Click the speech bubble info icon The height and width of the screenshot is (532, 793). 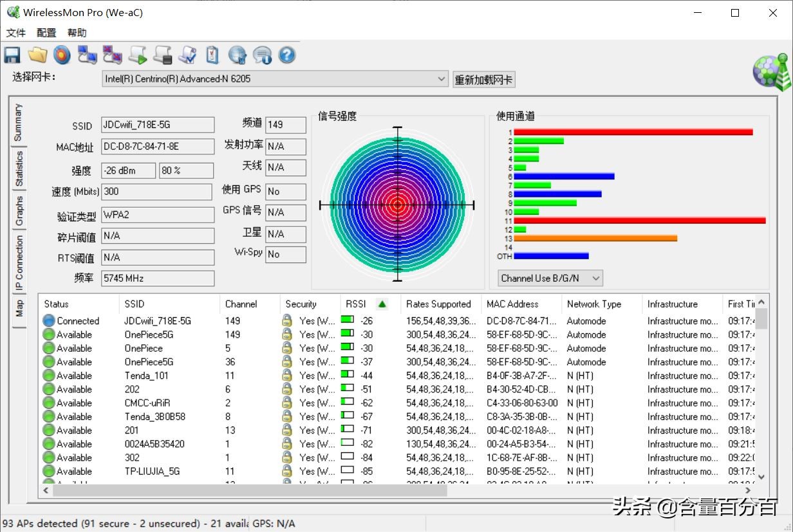coord(262,55)
